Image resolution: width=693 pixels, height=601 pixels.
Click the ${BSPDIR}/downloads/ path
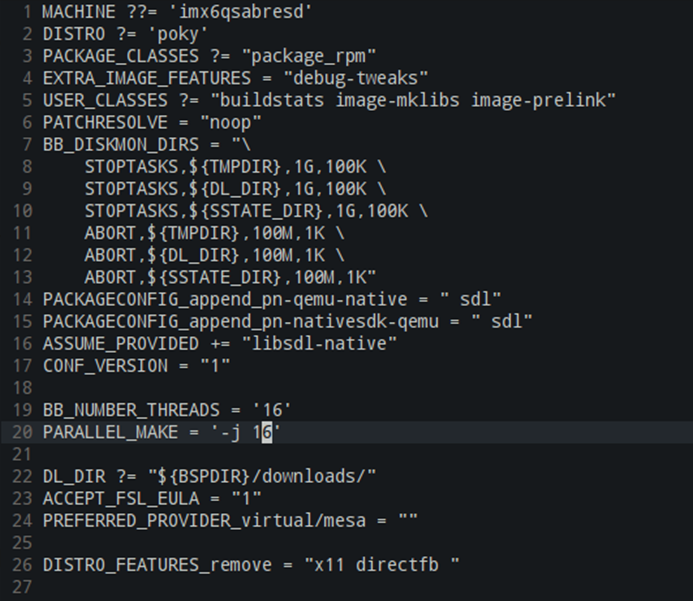point(262,476)
